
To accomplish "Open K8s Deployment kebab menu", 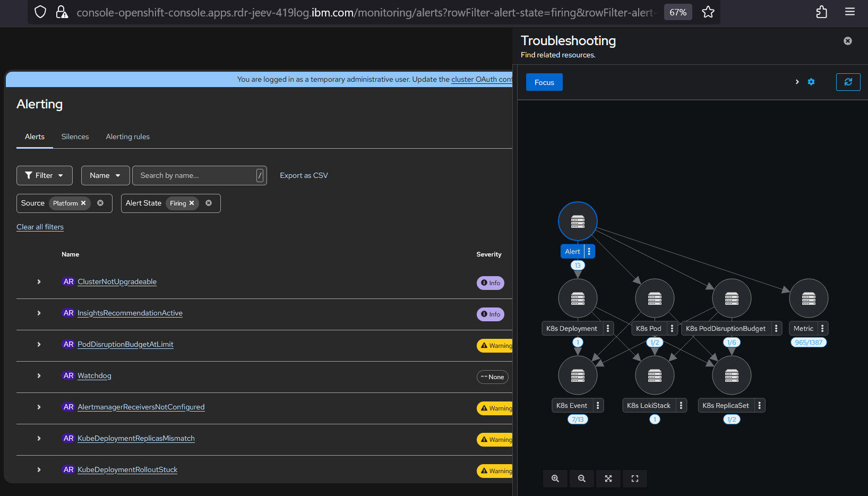I will coord(608,328).
